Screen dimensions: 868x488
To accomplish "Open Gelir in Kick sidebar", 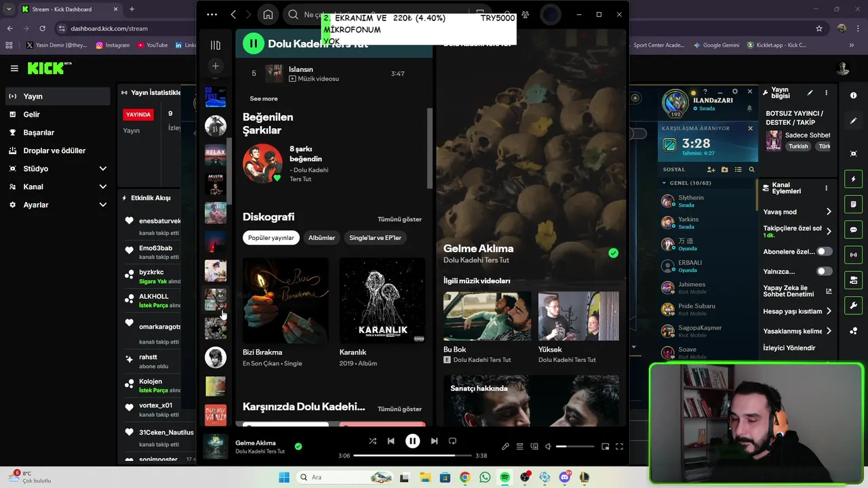I will click(x=57, y=115).
